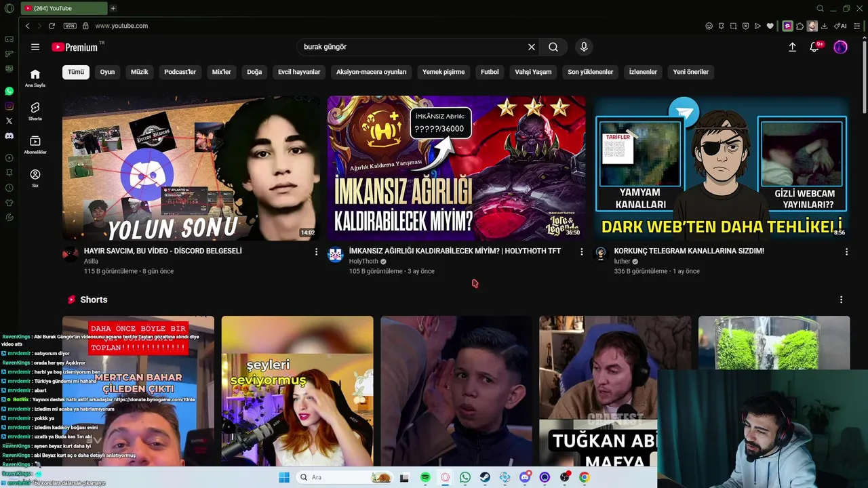This screenshot has width=868, height=488.
Task: Play the 'İMKANSIZ AĞIRLIĞI KALDIRABİLECEK MİYİM' thumbnail
Action: pyautogui.click(x=456, y=168)
